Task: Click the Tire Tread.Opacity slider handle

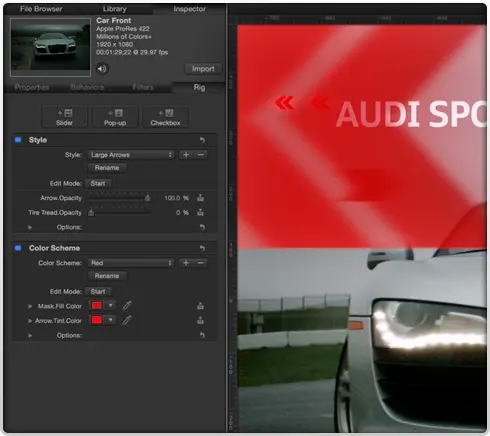Action: [91, 213]
